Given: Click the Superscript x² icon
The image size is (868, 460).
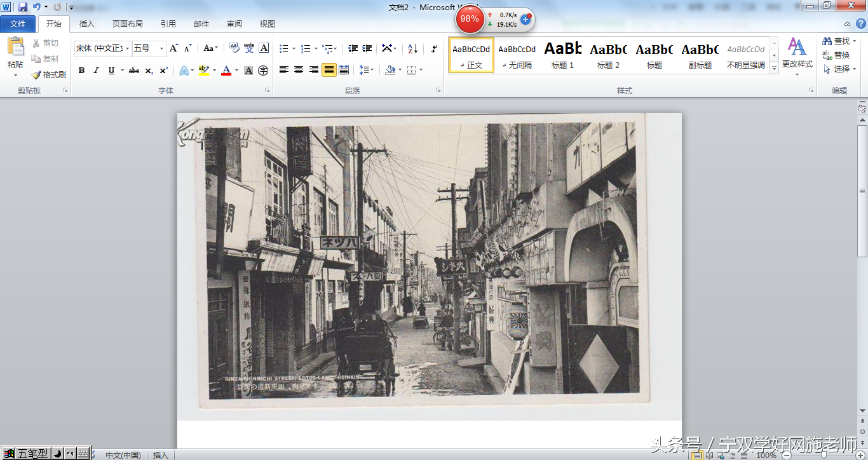Looking at the screenshot, I should tap(163, 71).
